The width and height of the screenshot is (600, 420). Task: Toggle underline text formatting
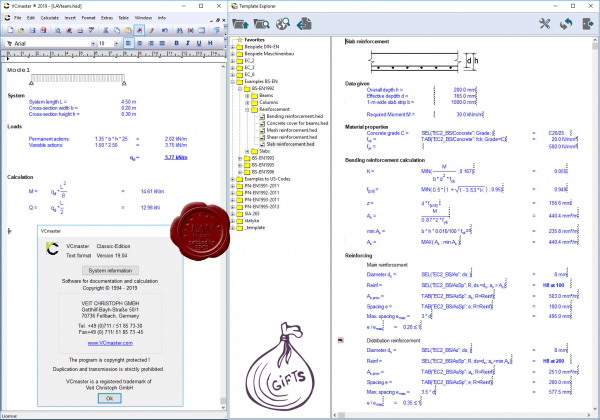tap(199, 43)
